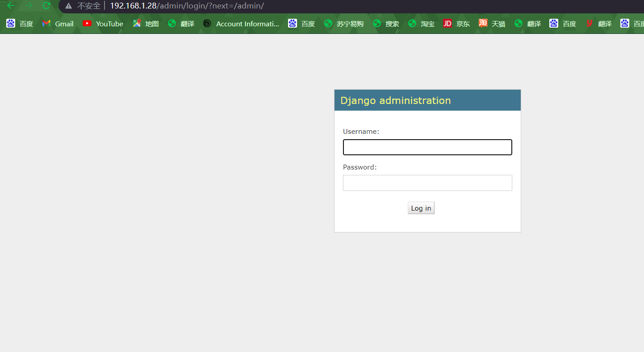The image size is (644, 352).
Task: Open the 地图 maps bookmark
Action: coord(146,24)
